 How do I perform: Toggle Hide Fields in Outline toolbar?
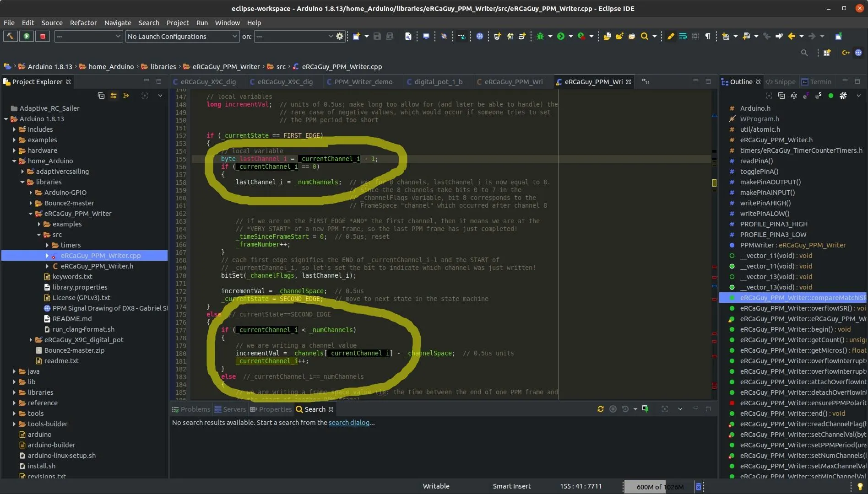point(806,96)
